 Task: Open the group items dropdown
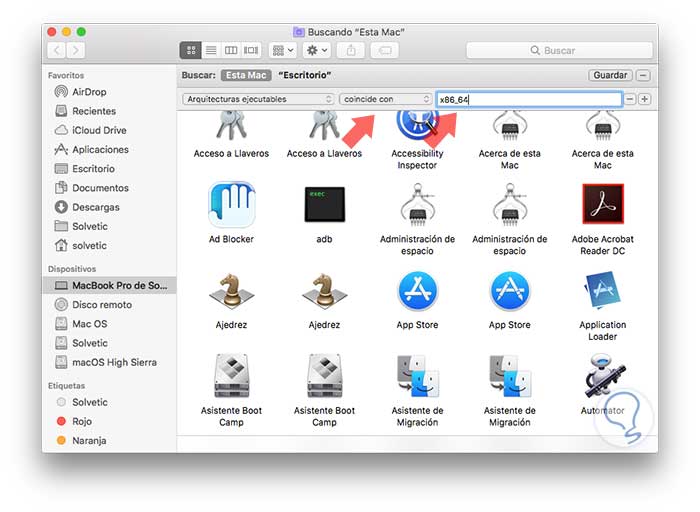coord(283,50)
